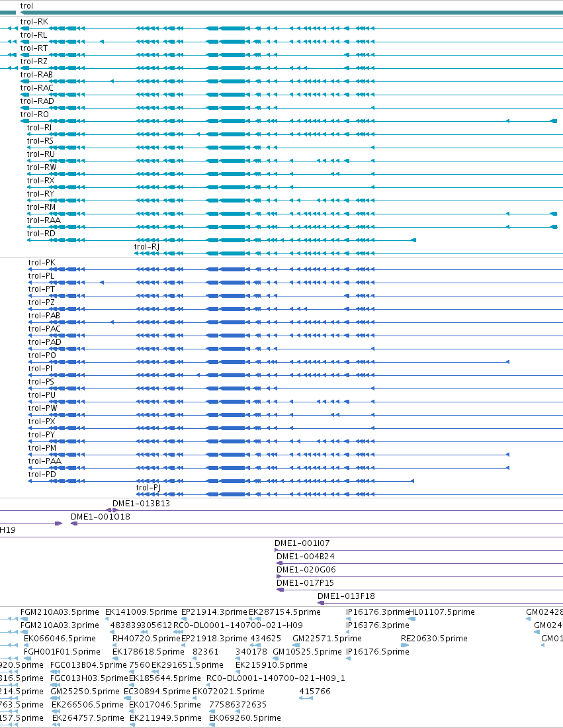Click the trol-RD transcript label
563x728 pixels.
41,234
